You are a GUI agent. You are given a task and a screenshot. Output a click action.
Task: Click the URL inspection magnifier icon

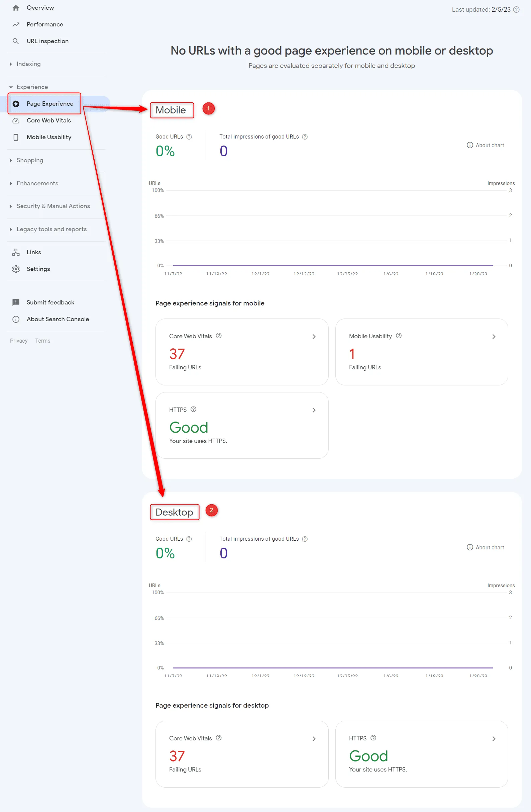point(16,41)
